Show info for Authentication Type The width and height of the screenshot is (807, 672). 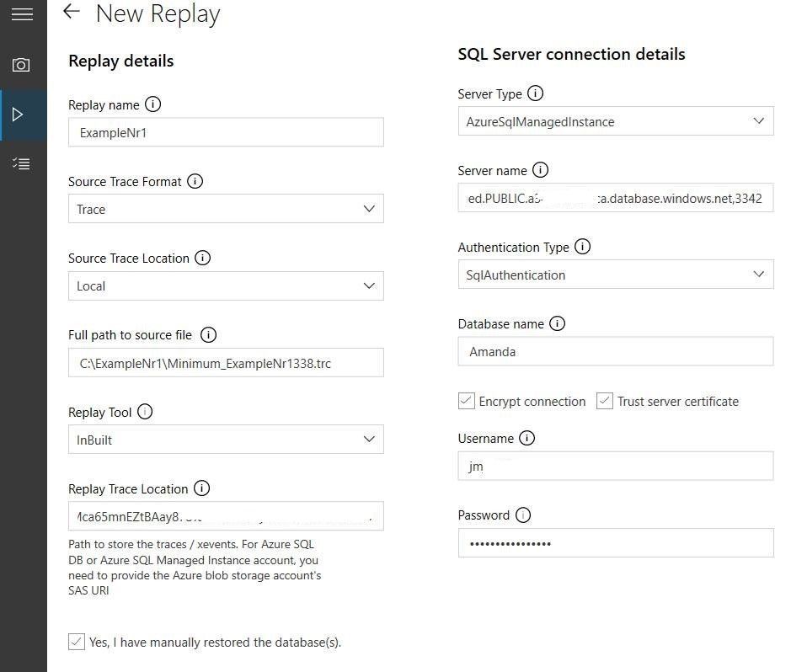pos(582,247)
